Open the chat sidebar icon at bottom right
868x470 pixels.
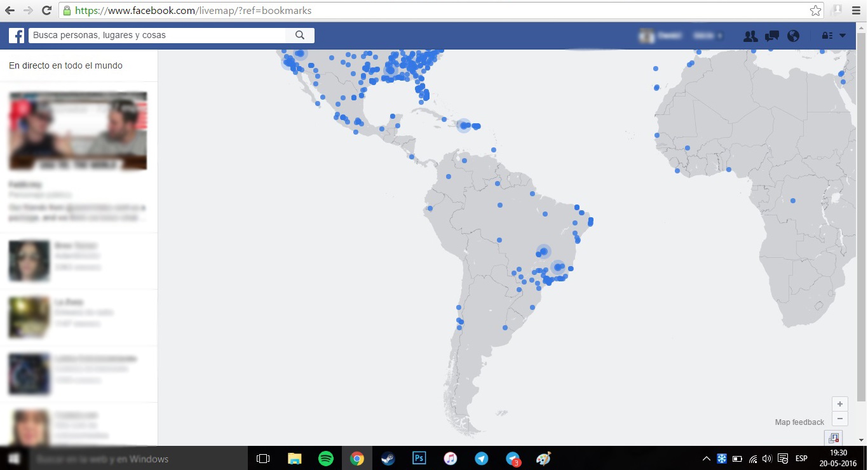click(834, 437)
